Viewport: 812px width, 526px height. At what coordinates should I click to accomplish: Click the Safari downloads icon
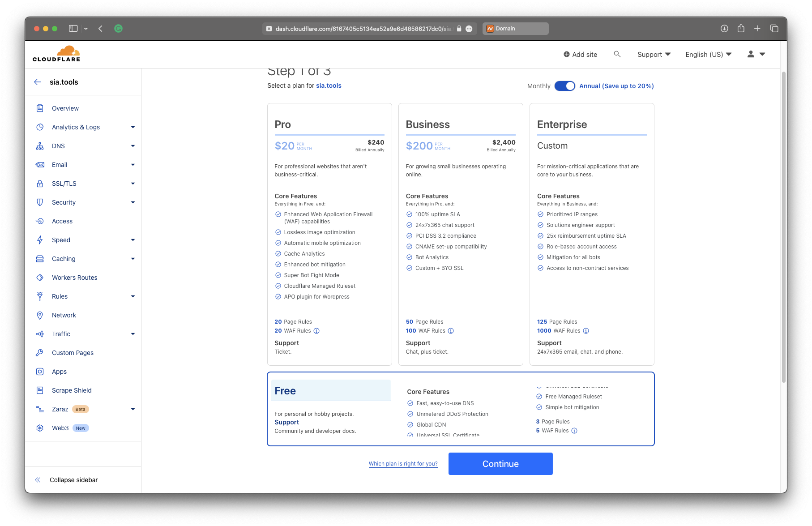point(724,29)
